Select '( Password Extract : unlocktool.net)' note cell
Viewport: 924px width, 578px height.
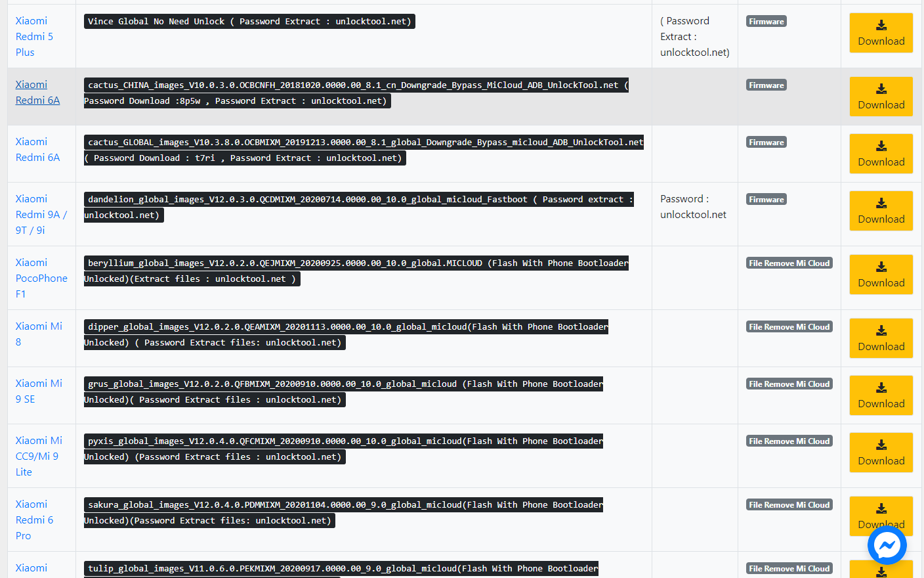[695, 37]
